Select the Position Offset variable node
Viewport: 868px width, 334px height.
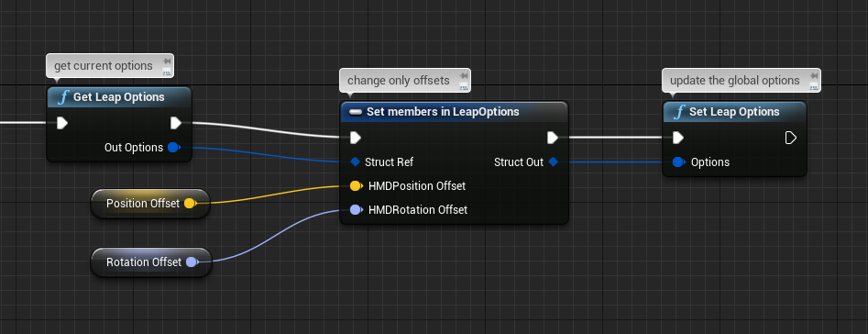[150, 204]
